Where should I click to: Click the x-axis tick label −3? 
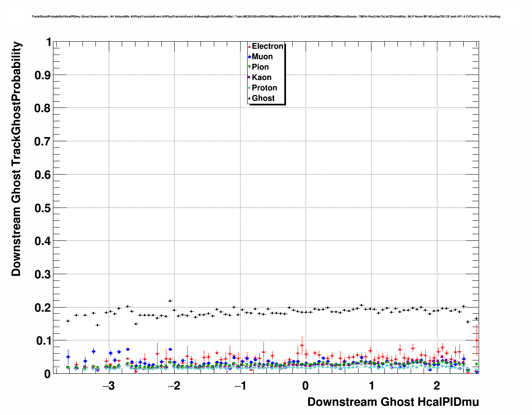[108, 386]
